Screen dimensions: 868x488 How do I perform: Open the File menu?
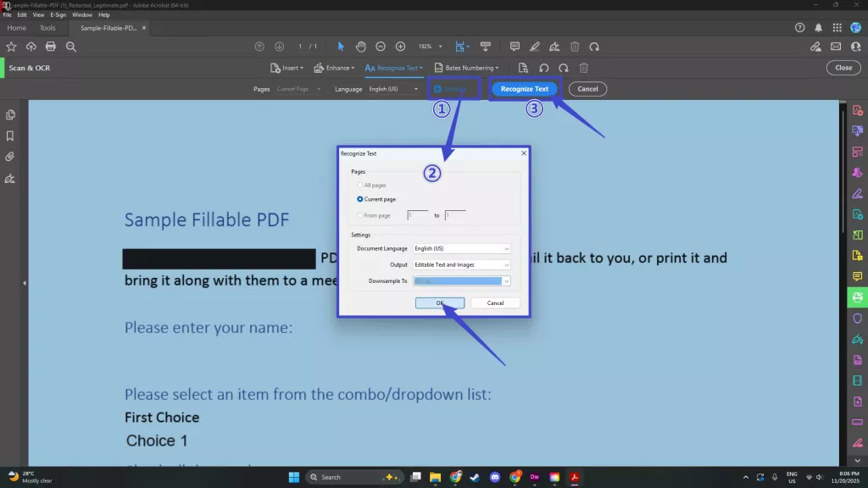[x=7, y=15]
